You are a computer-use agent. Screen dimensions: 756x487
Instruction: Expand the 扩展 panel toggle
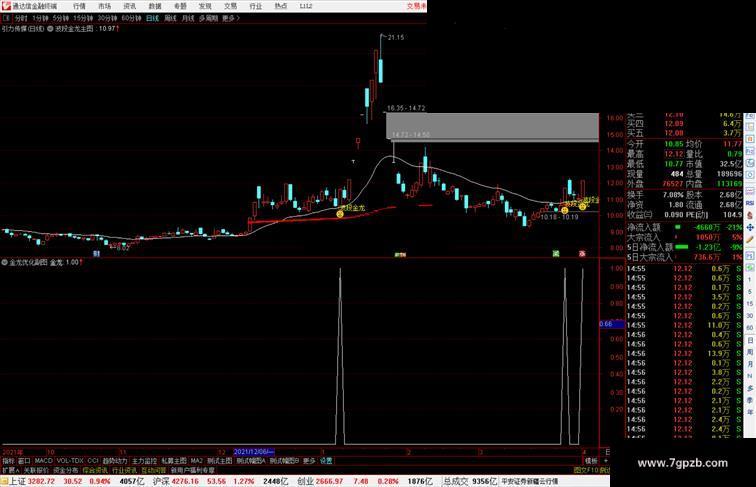point(10,470)
